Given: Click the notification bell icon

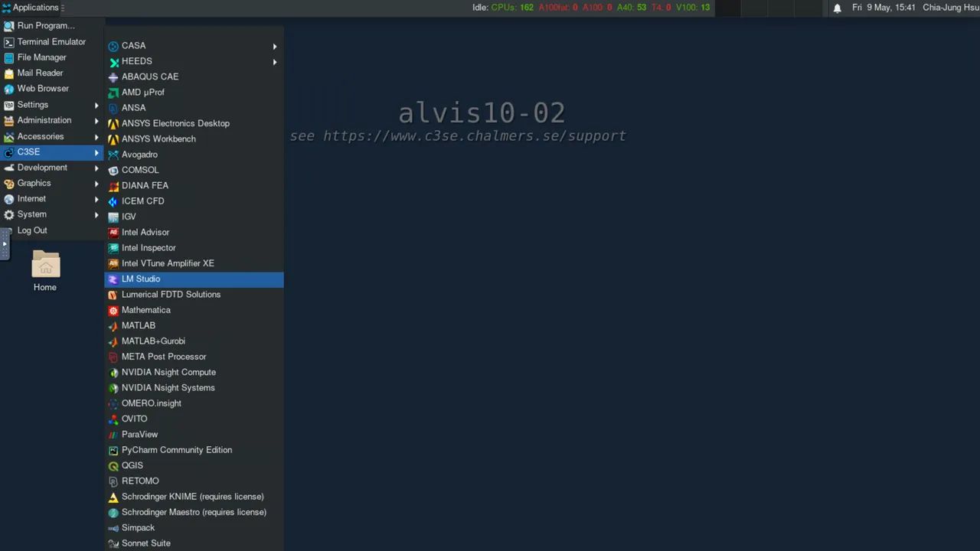Looking at the screenshot, I should coord(837,8).
